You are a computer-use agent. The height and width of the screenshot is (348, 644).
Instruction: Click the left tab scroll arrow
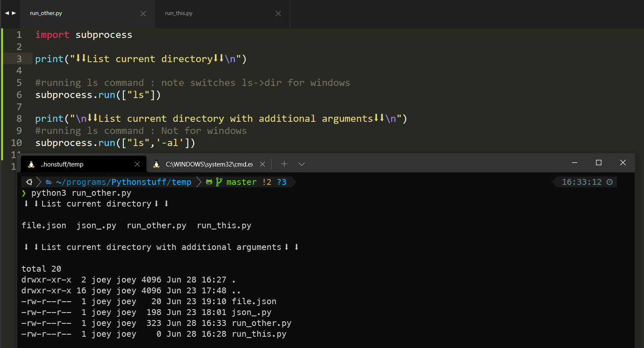[7, 13]
